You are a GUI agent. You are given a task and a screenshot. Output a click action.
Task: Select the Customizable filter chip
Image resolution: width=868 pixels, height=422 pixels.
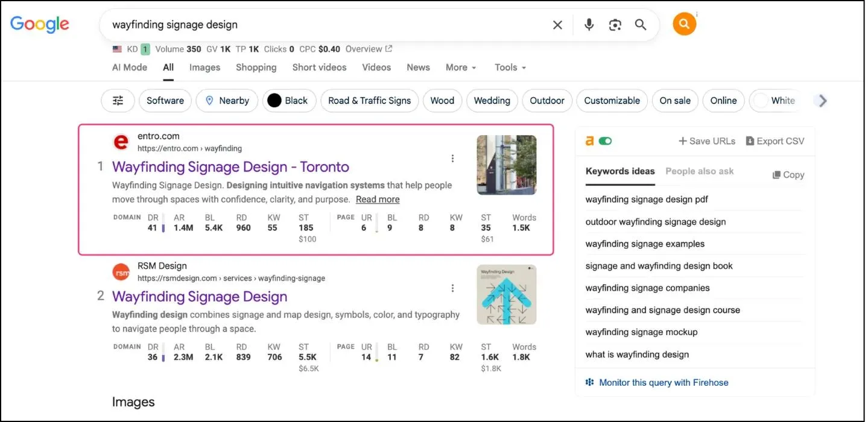612,101
